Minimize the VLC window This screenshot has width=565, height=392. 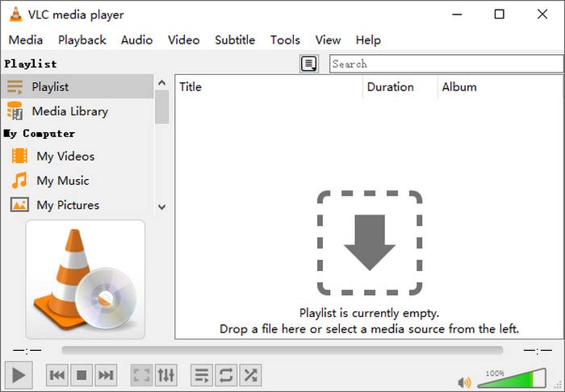click(x=458, y=15)
